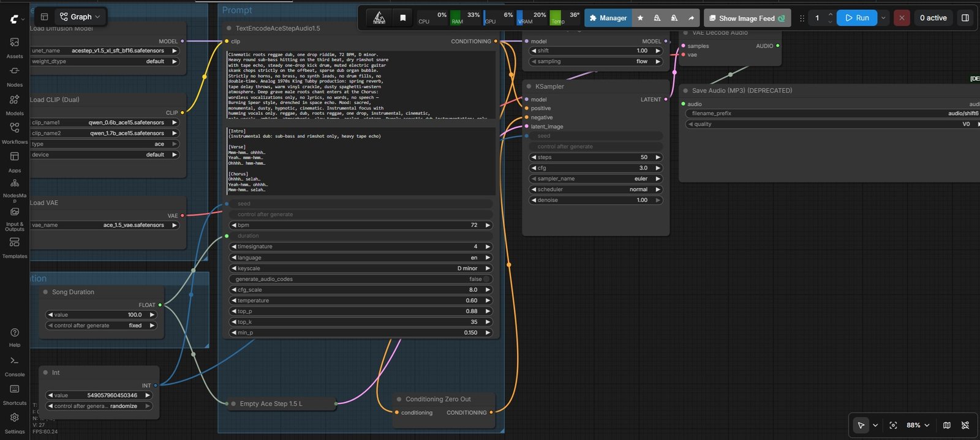The width and height of the screenshot is (980, 440).
Task: Expand the Empty Ace Step 1.5 L node
Action: pos(233,403)
